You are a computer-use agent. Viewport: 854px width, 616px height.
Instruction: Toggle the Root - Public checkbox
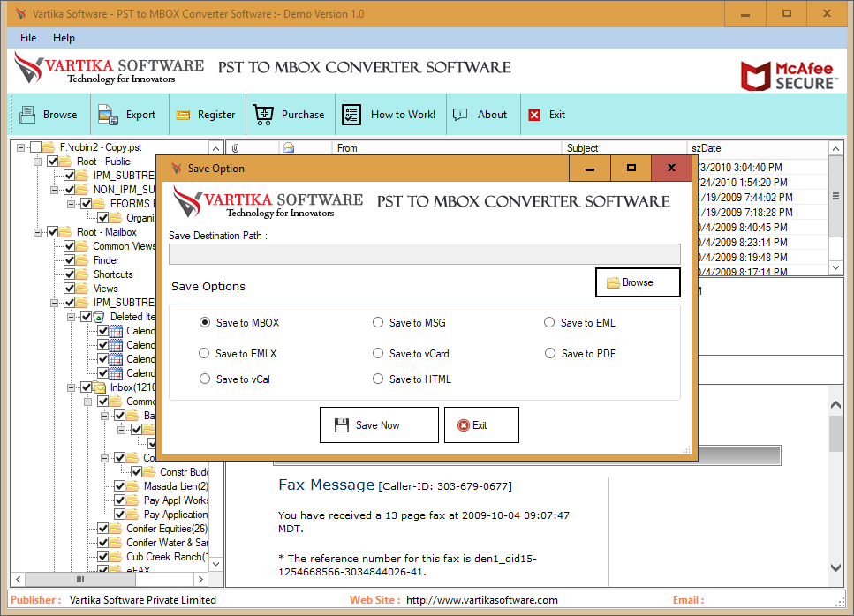click(53, 162)
